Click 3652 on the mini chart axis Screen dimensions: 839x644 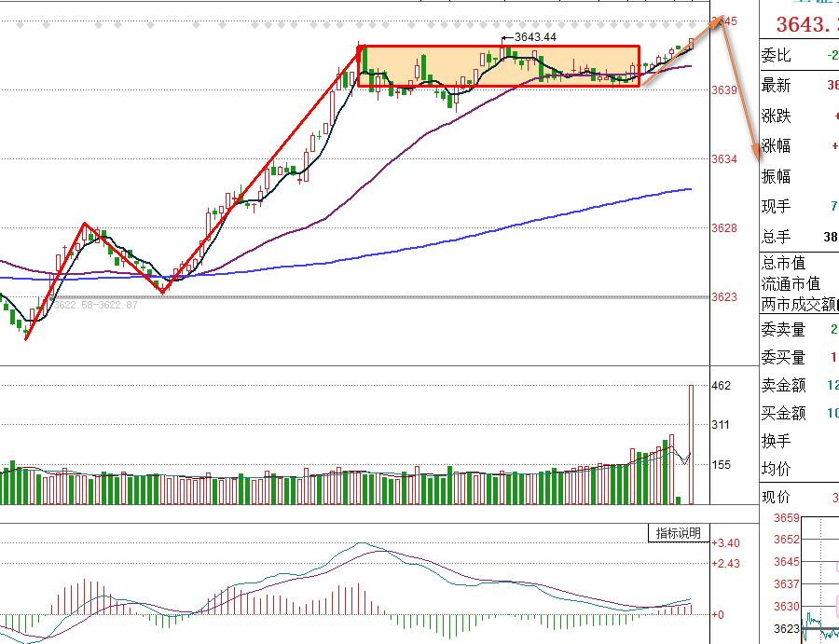point(787,540)
